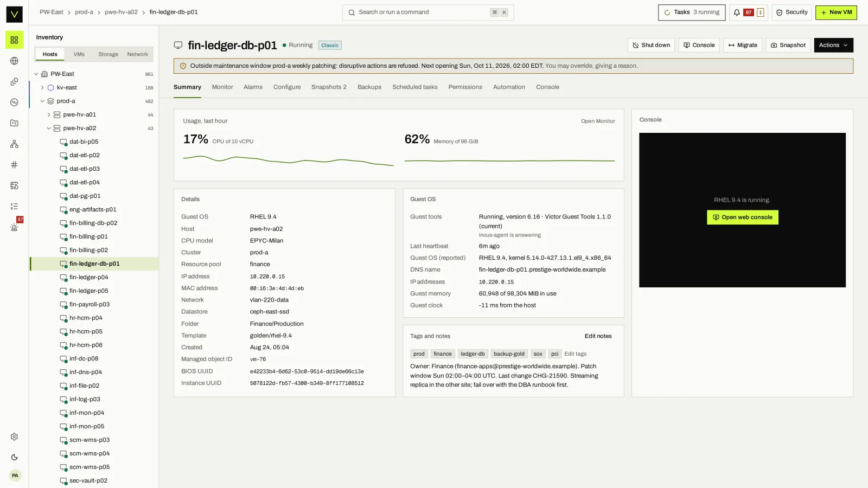Screen dimensions: 868x488
Task: Click the prod-a breadcrumb
Action: point(84,12)
